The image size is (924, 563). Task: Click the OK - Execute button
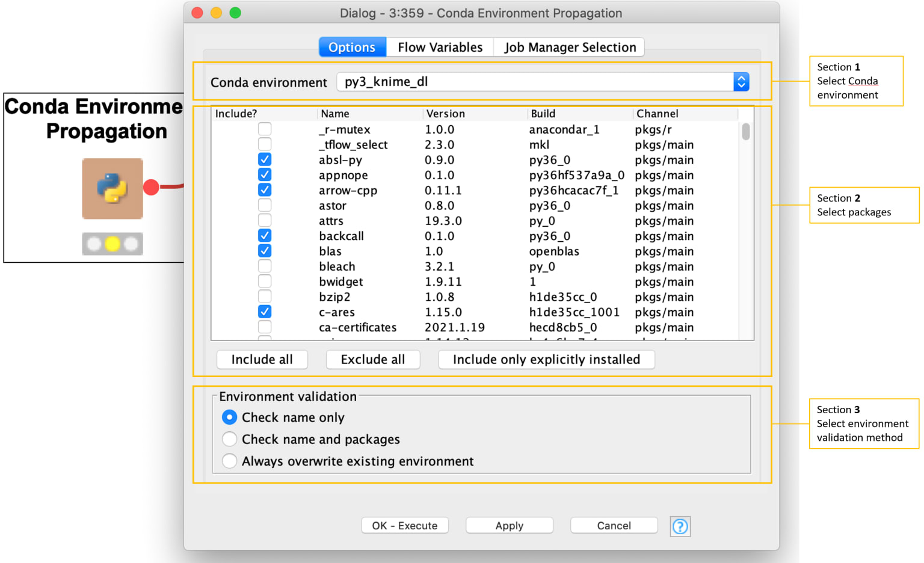[405, 526]
